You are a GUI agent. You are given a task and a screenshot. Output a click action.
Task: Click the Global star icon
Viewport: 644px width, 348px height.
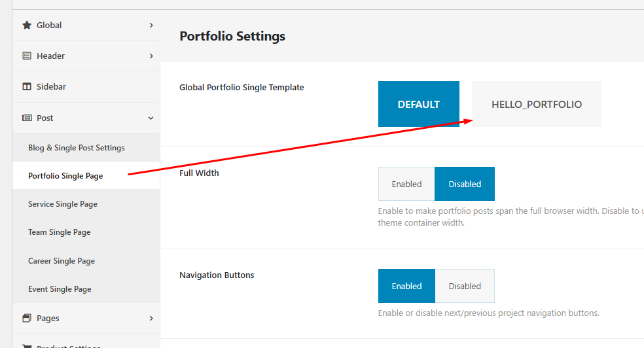click(27, 26)
